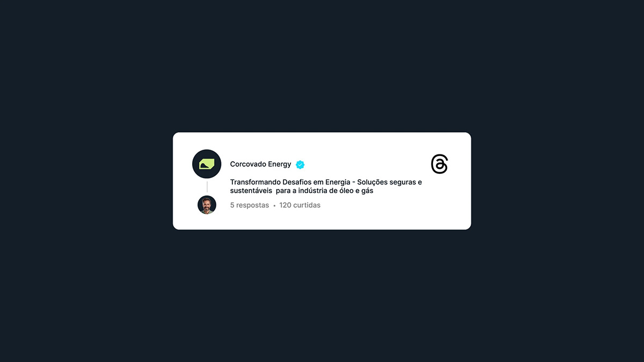View the 5 respostas replies
Viewport: 644px width, 362px height.
250,205
